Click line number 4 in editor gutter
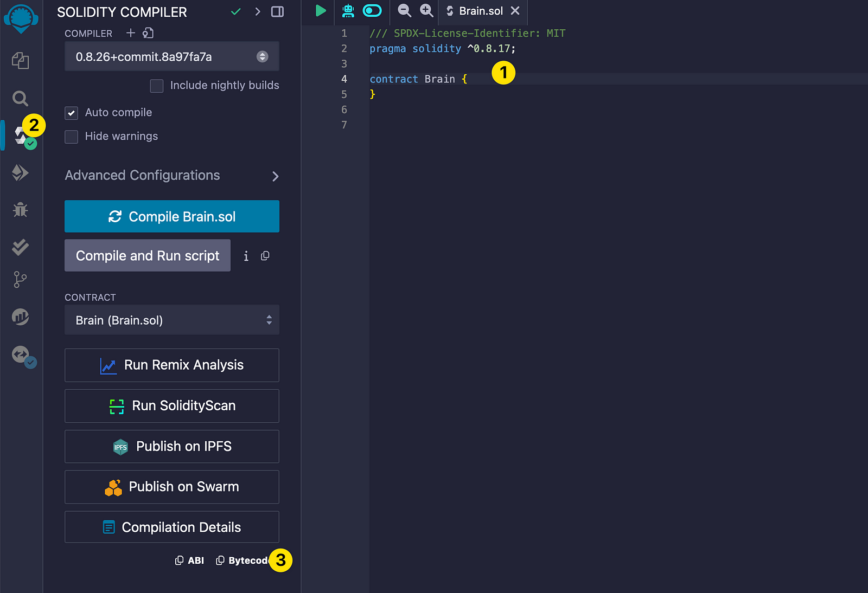Image resolution: width=868 pixels, height=593 pixels. pyautogui.click(x=344, y=79)
